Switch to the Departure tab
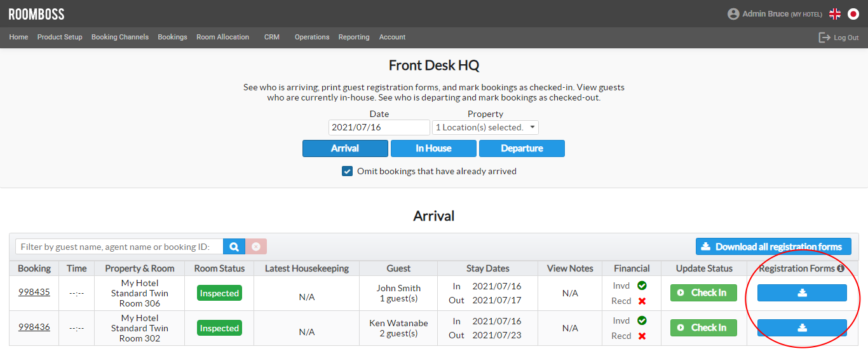Viewport: 868px width, 351px height. [522, 148]
